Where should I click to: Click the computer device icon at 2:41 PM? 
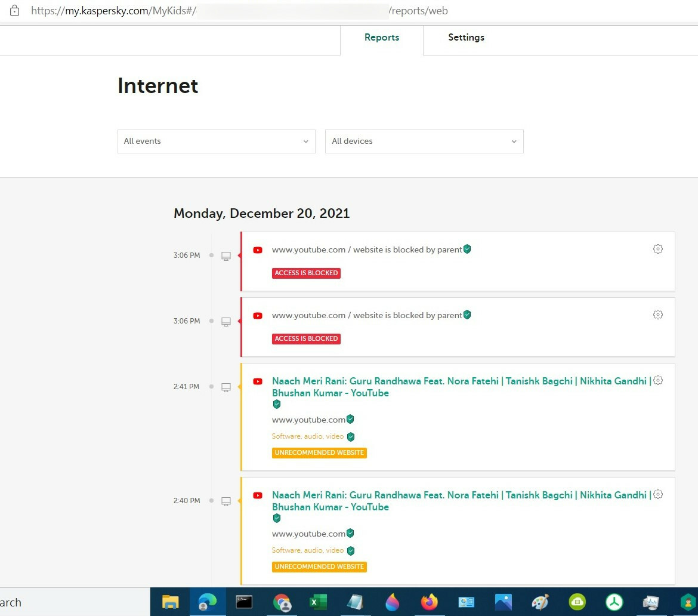226,387
